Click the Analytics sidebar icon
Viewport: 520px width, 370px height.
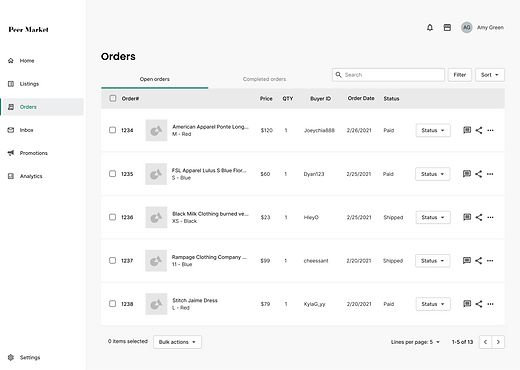11,176
